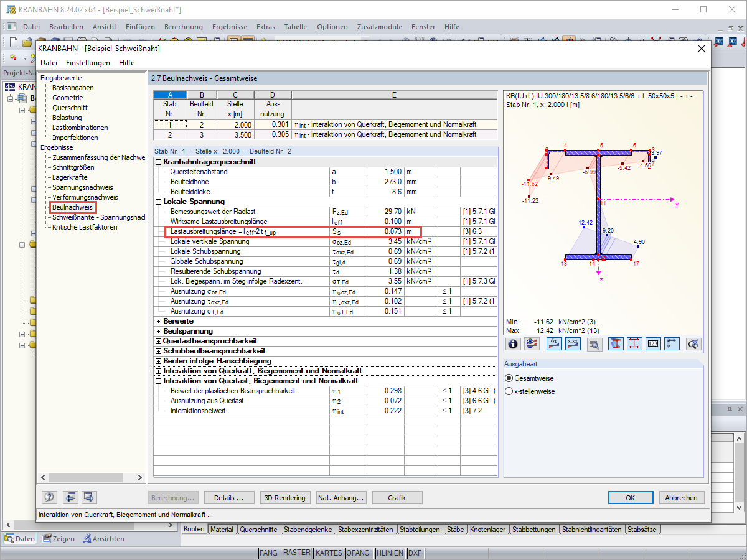Toggle the stress values display icon

click(x=554, y=343)
